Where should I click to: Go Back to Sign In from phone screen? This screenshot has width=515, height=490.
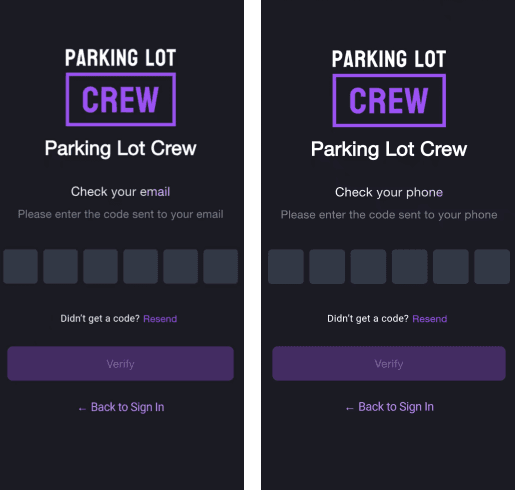389,407
